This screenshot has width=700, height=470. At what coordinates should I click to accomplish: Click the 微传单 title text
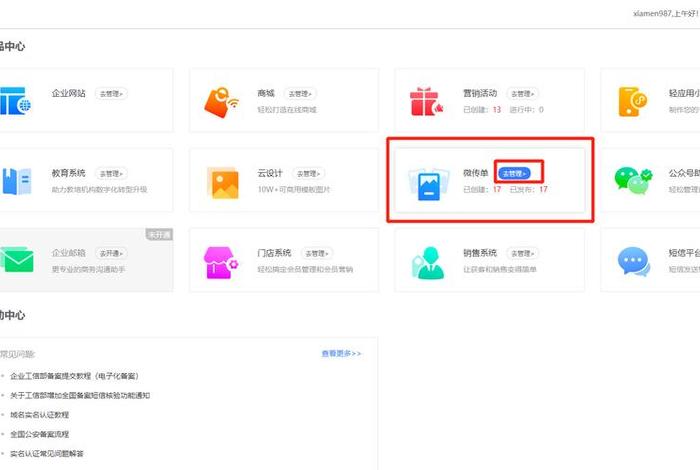click(476, 173)
